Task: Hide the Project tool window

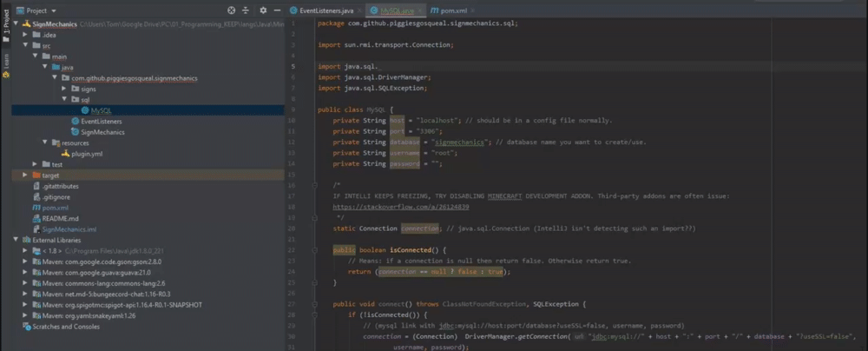Action: pos(279,10)
